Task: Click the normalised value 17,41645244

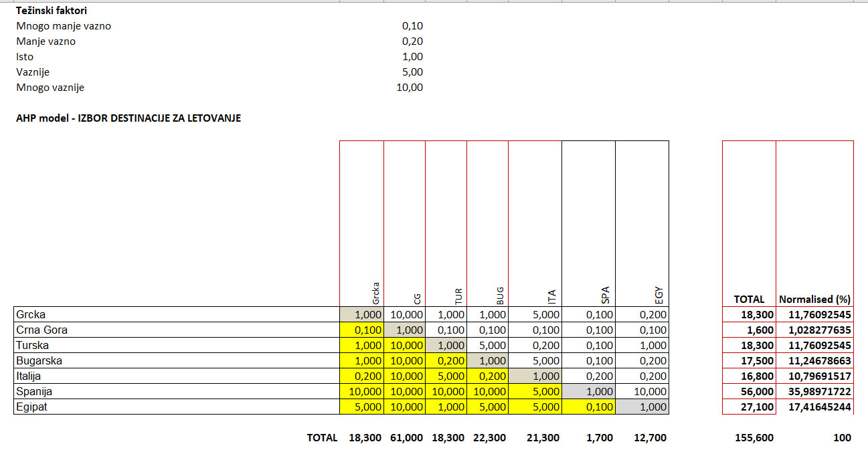Action: (815, 407)
